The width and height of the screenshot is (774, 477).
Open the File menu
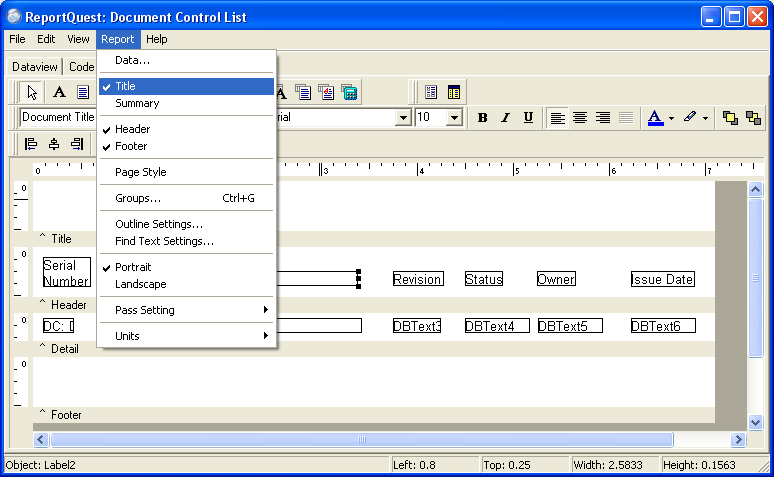pyautogui.click(x=17, y=39)
